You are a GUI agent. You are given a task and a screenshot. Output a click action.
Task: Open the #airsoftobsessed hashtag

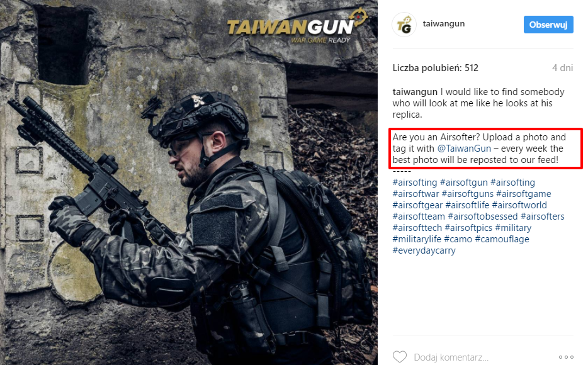[x=483, y=216]
